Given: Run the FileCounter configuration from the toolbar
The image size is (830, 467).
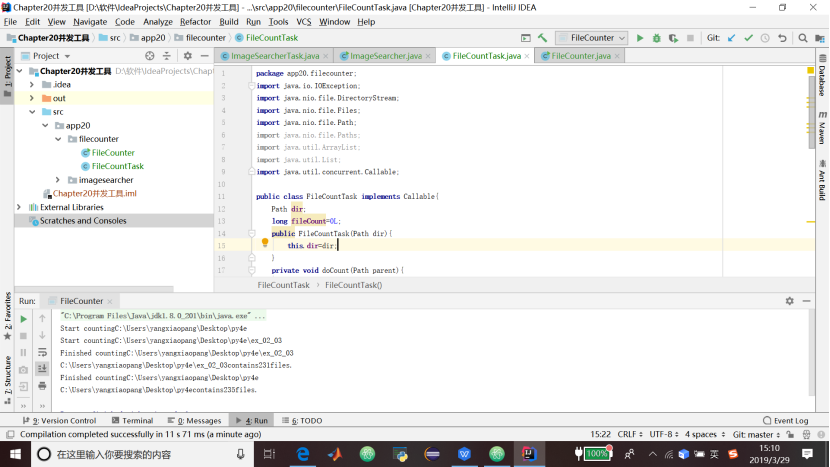Looking at the screenshot, I should pos(641,38).
